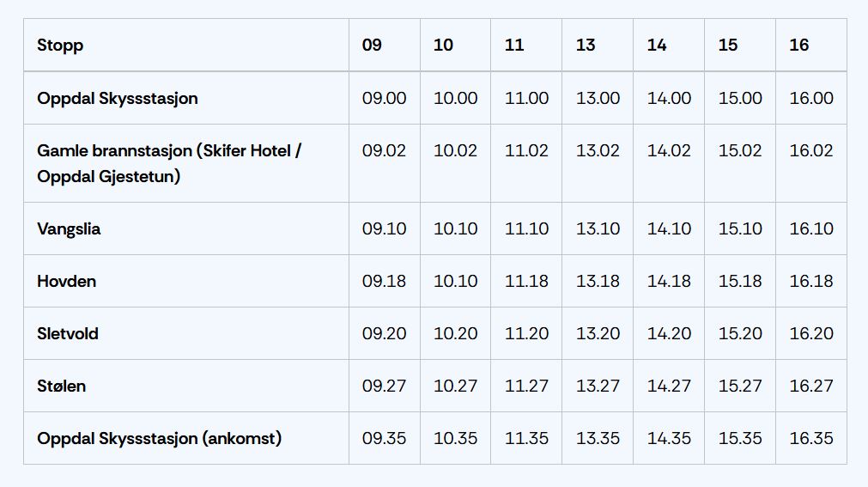Click the 09.00 departure time cell

point(384,98)
